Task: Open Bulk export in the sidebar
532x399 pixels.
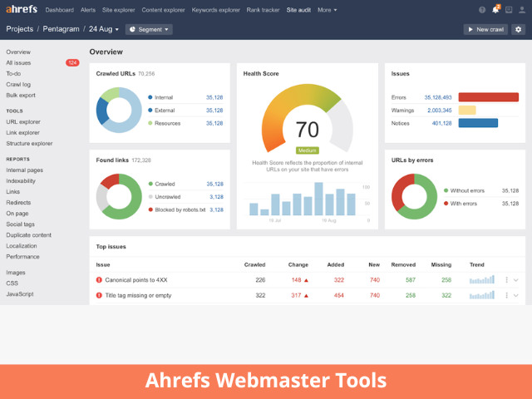Action: coord(21,96)
